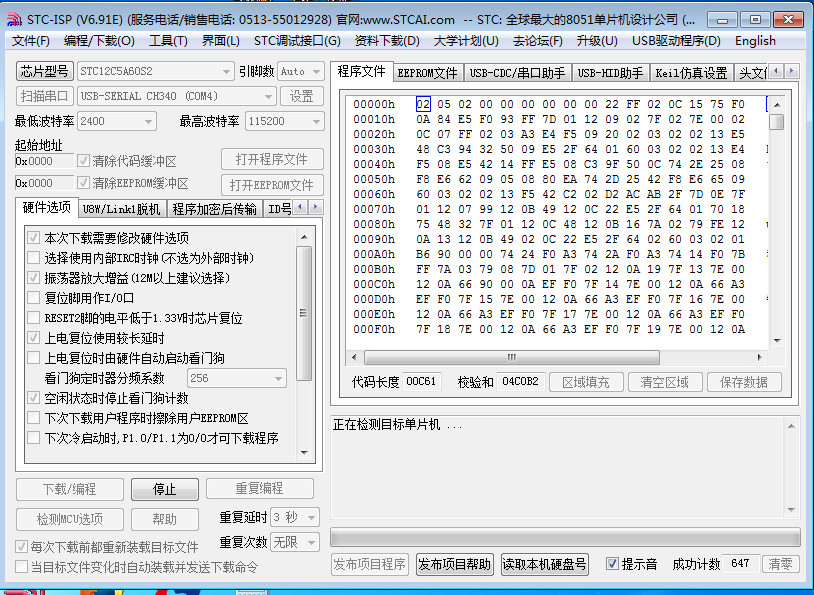814x595 pixels.
Task: Click hex view vertical scrollbar thumb
Action: [777, 122]
